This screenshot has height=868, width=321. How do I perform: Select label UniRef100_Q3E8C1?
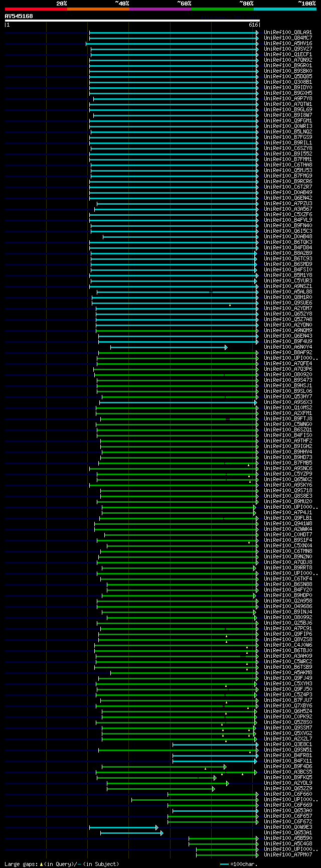tap(288, 744)
